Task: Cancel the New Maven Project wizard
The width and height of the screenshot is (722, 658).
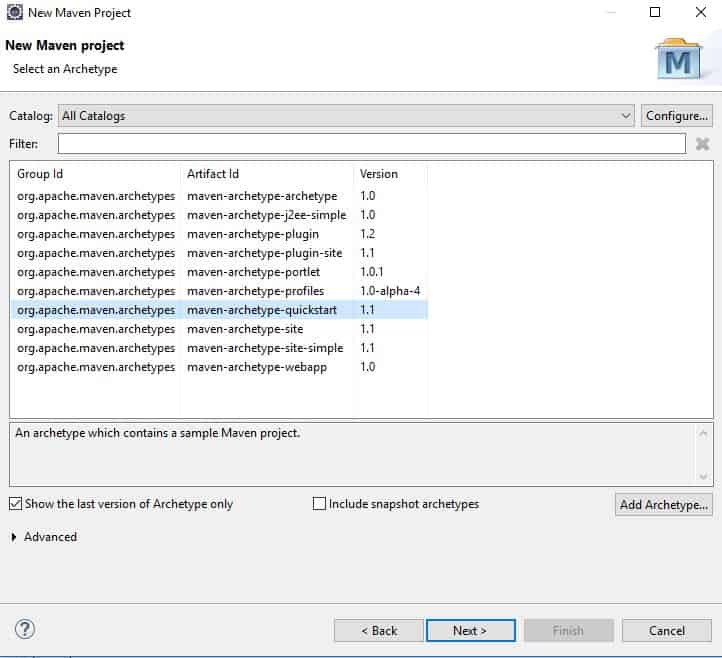Action: [x=666, y=630]
